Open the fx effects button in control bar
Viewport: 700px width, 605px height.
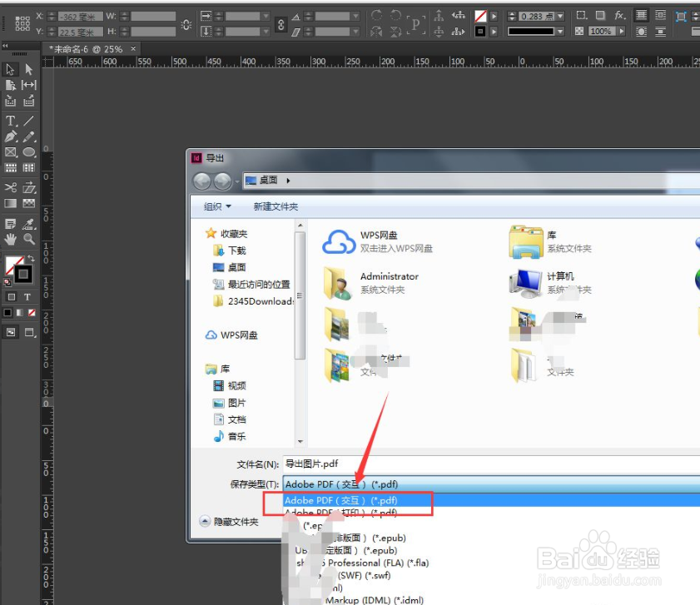click(x=619, y=16)
